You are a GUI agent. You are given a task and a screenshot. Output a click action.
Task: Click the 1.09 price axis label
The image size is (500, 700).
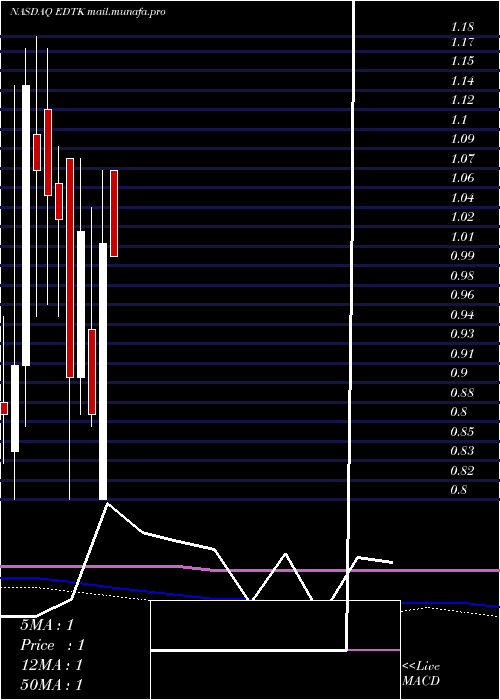point(462,139)
